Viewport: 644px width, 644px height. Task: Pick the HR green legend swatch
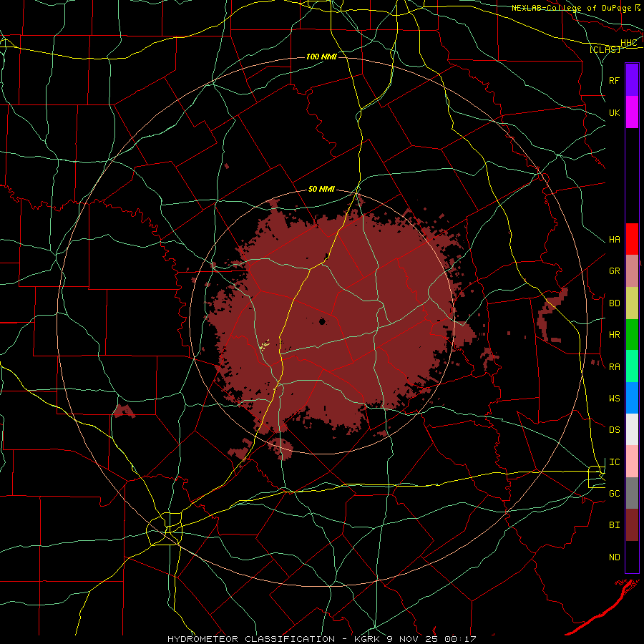click(632, 334)
